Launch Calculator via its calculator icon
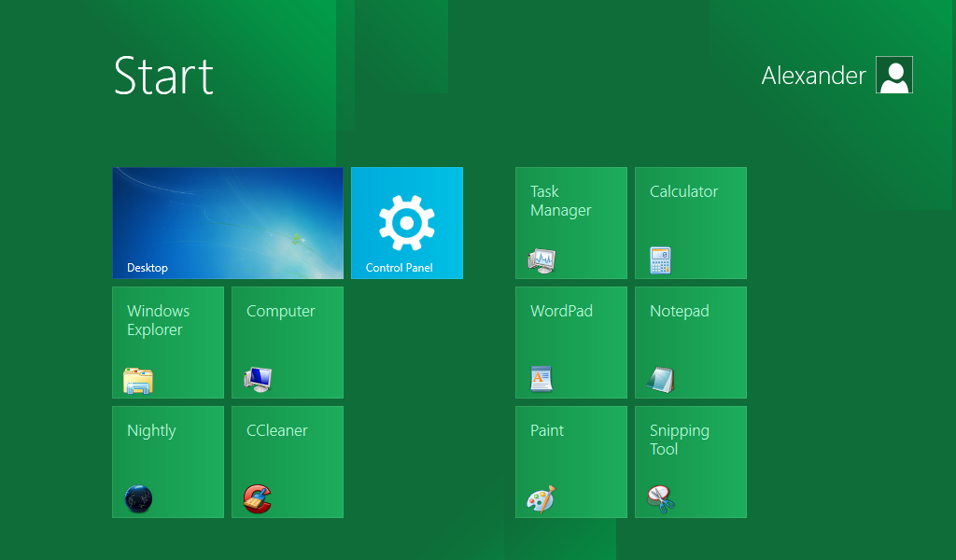 660,260
